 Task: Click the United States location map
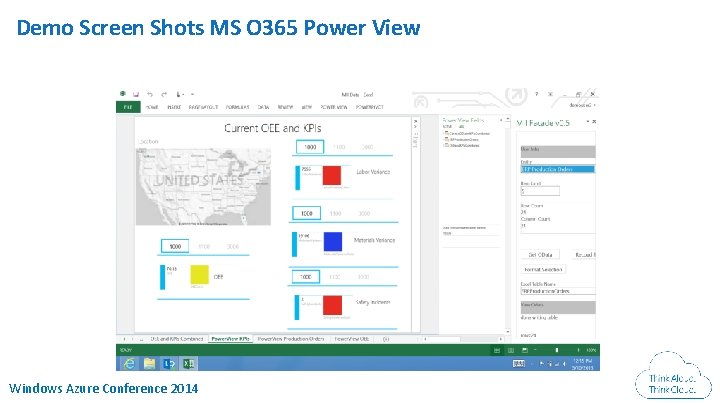coord(203,186)
